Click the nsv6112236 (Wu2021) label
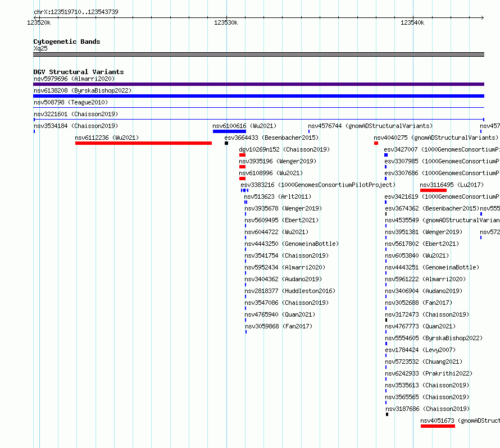This screenshot has height=448, width=500. pos(107,138)
